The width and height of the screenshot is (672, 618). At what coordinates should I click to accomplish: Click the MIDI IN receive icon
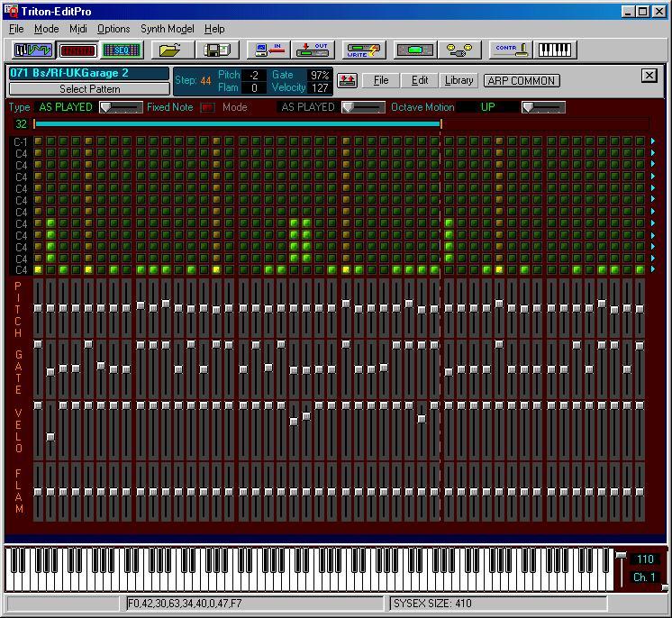click(x=268, y=50)
